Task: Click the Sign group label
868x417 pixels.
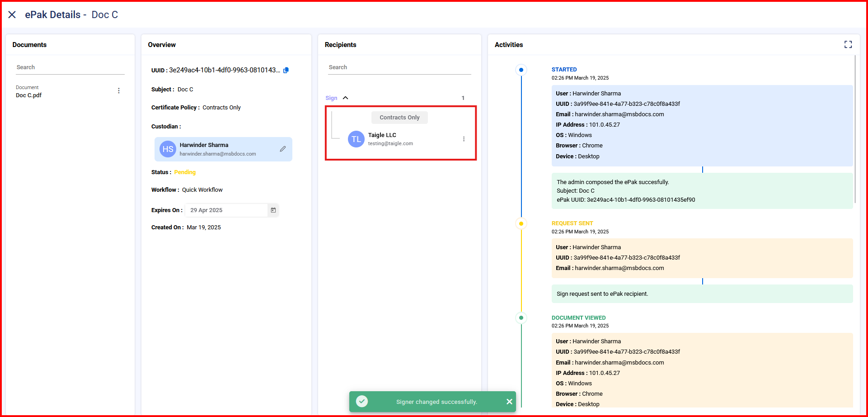Action: tap(331, 98)
